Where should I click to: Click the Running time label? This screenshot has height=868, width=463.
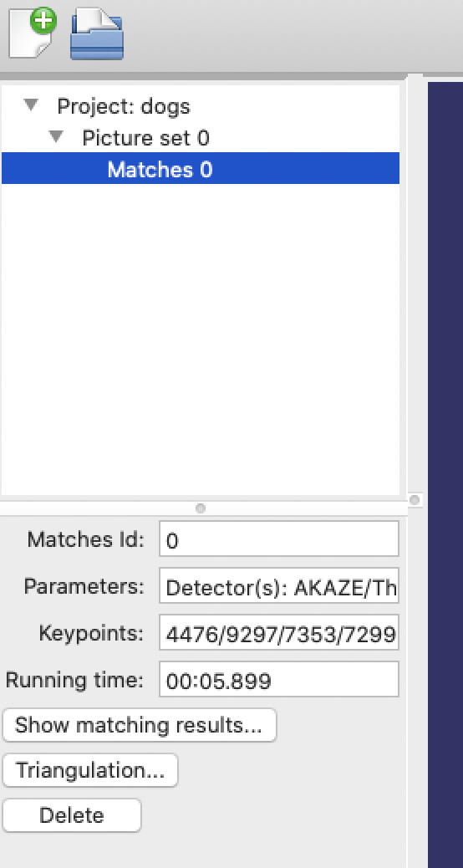74,680
